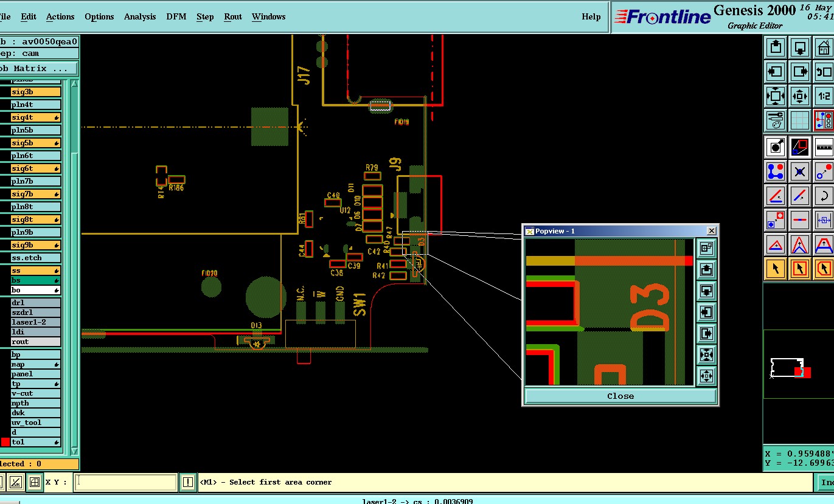Viewport: 834px width, 504px height.
Task: Click the pan right view icon
Action: [x=800, y=71]
